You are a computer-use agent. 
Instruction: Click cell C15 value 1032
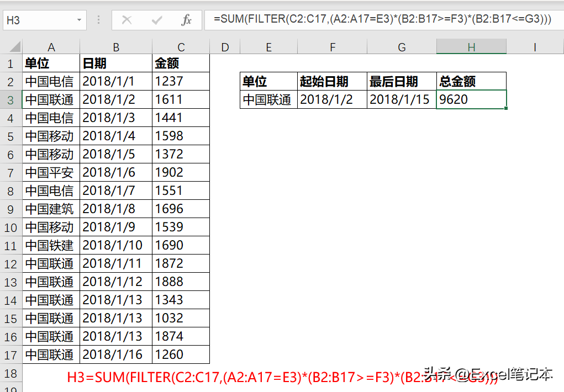click(181, 318)
